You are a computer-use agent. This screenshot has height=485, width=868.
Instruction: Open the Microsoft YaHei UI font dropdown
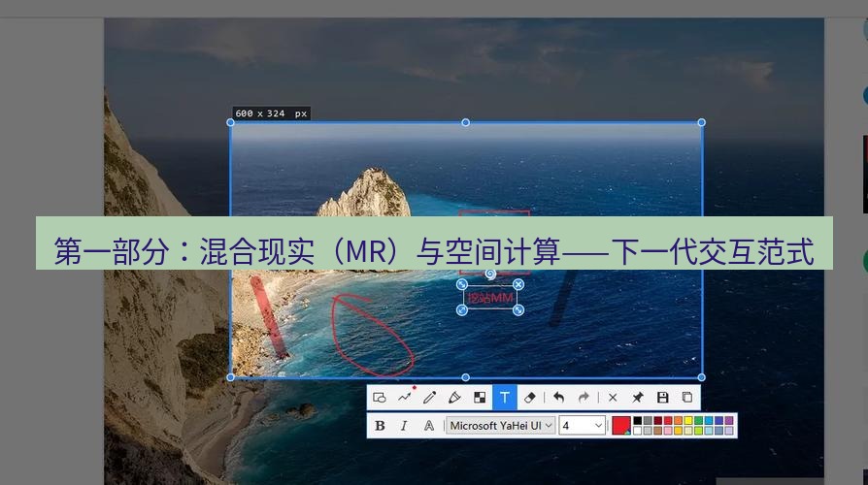click(x=500, y=426)
